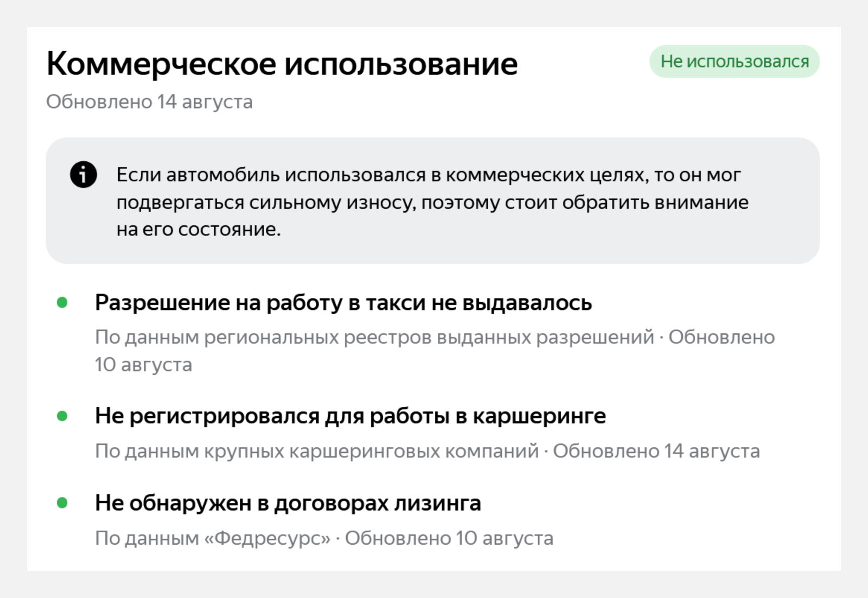Open 'Разрешение на работу в такси не выдавалось'
This screenshot has height=598, width=868.
(x=343, y=302)
